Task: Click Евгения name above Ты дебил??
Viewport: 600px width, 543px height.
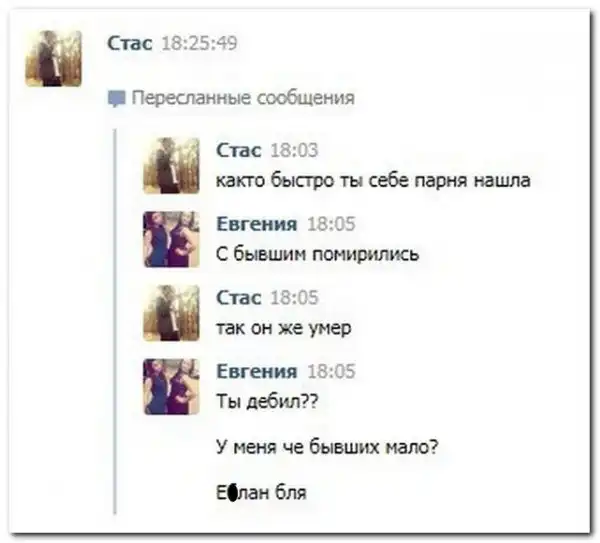Action: (x=257, y=371)
